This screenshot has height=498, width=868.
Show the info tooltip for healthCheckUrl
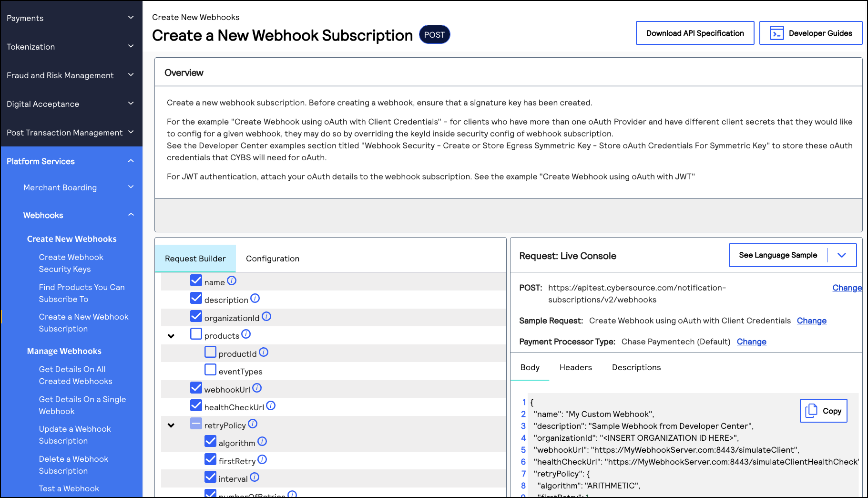(271, 405)
